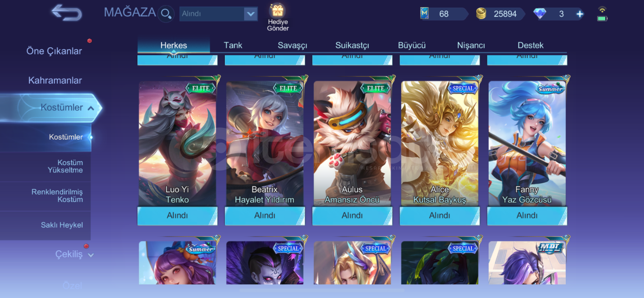
Task: Tap the blue ticket currency icon
Action: (424, 14)
